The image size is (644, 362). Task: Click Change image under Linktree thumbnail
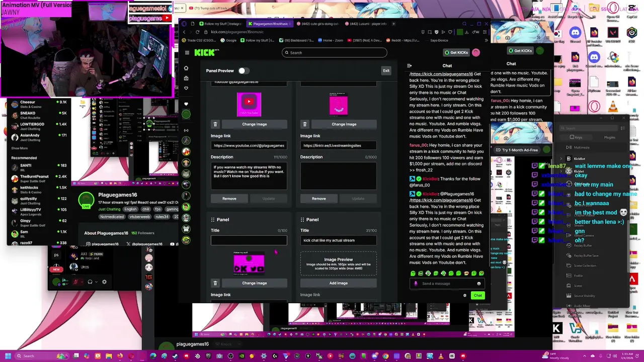coord(344,124)
